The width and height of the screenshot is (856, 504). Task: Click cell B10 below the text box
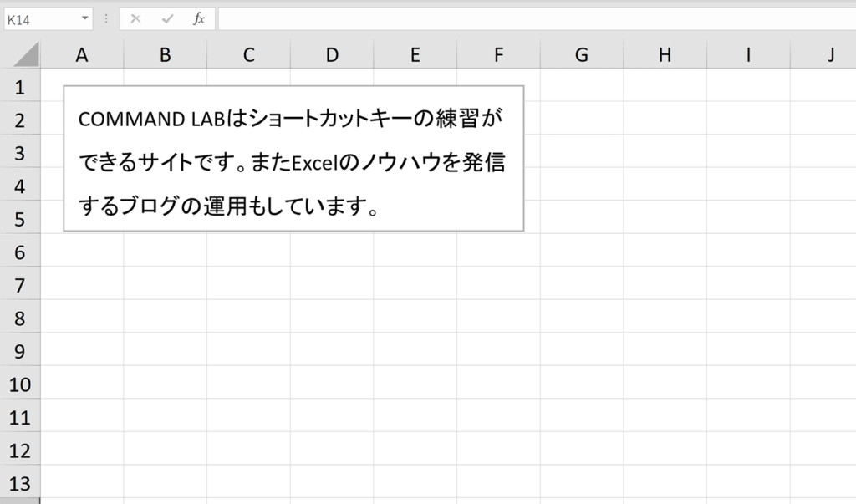tap(165, 384)
